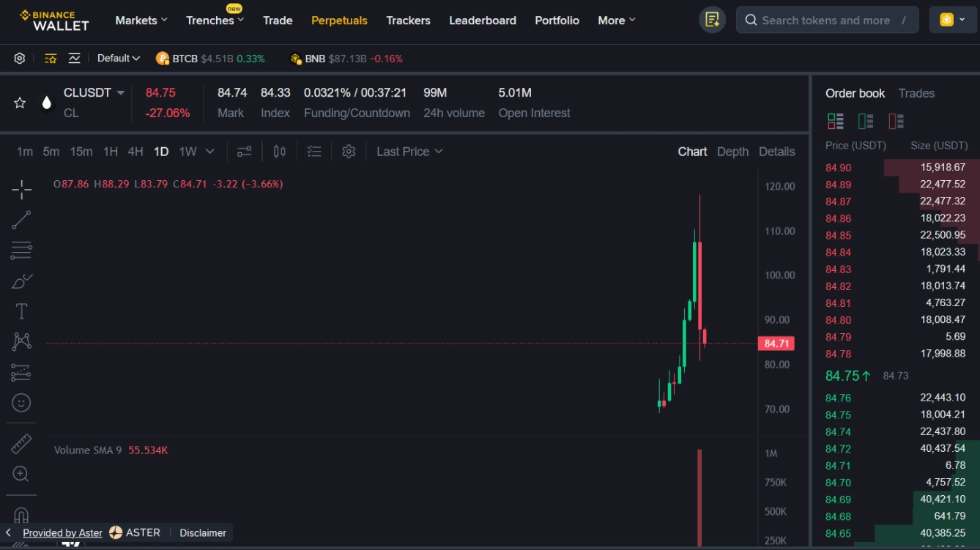Select the 1W timeframe
980x550 pixels.
point(189,151)
